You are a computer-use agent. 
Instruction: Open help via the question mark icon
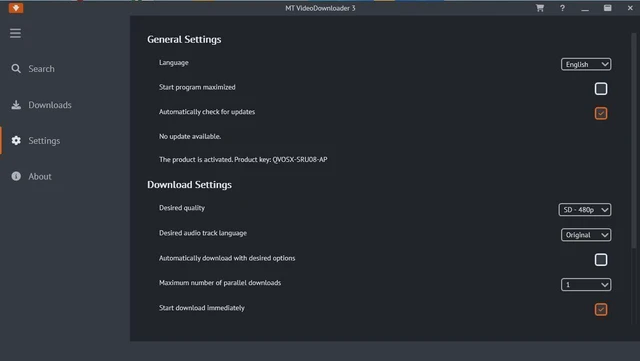pyautogui.click(x=562, y=8)
